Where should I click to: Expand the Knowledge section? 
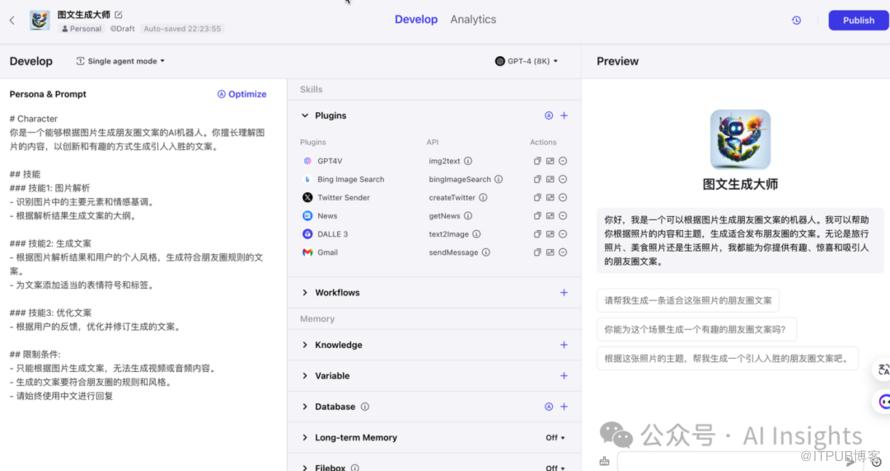click(x=305, y=345)
